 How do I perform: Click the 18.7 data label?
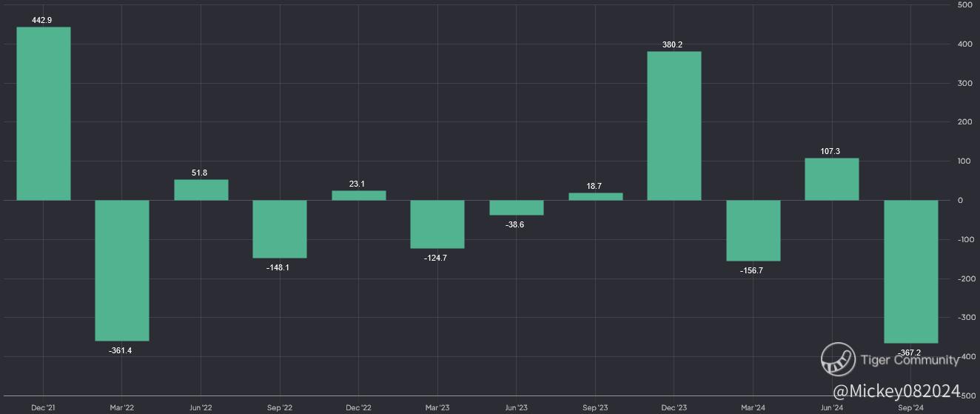pyautogui.click(x=594, y=186)
